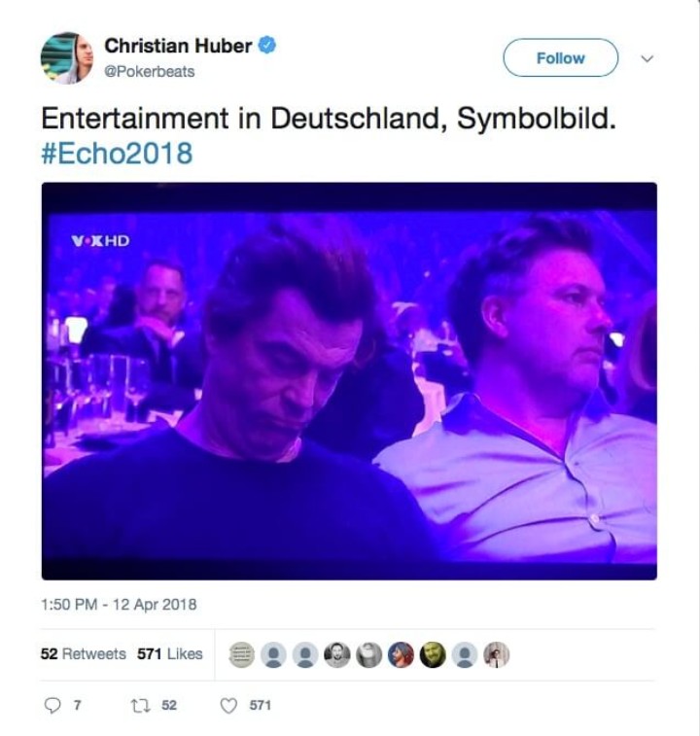The height and width of the screenshot is (736, 700).
Task: Click the red and blue liker avatar
Action: coord(401,654)
